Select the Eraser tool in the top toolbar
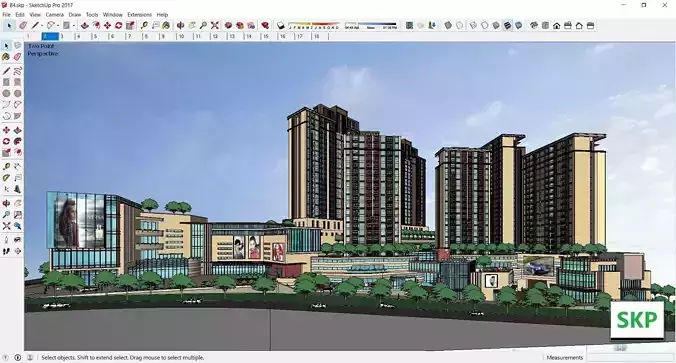676x363 pixels. click(23, 25)
